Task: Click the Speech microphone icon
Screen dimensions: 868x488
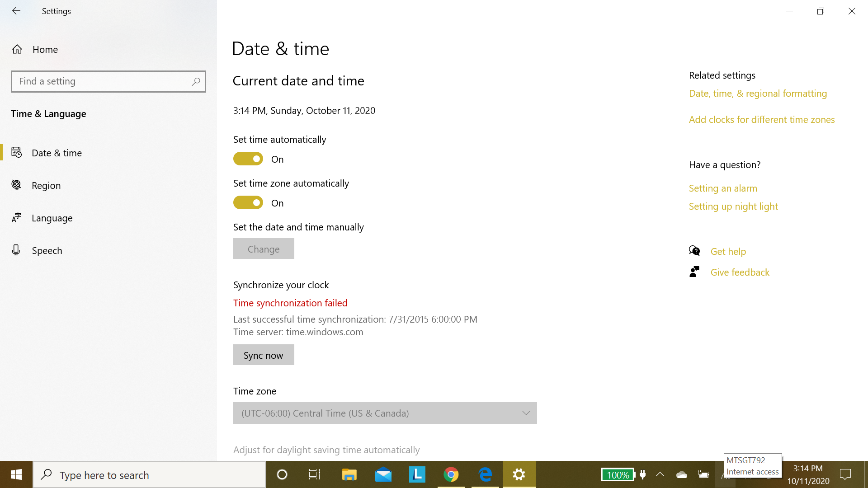Action: 16,250
